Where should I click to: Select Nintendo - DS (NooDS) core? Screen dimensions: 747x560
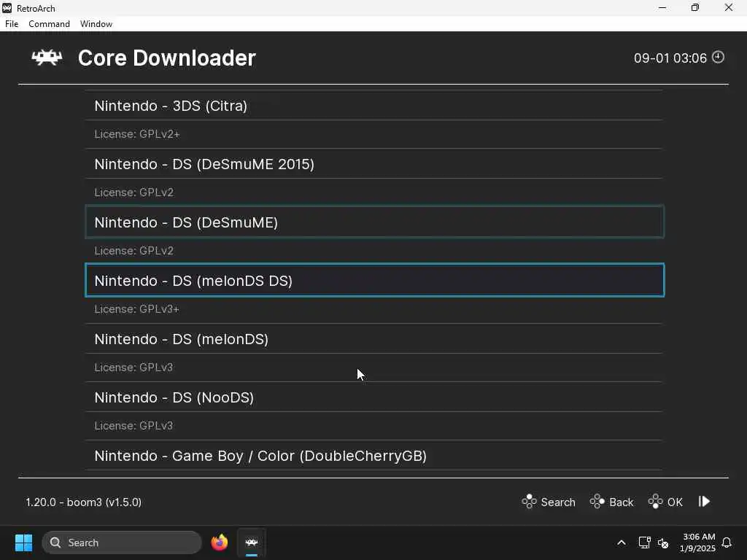click(374, 397)
